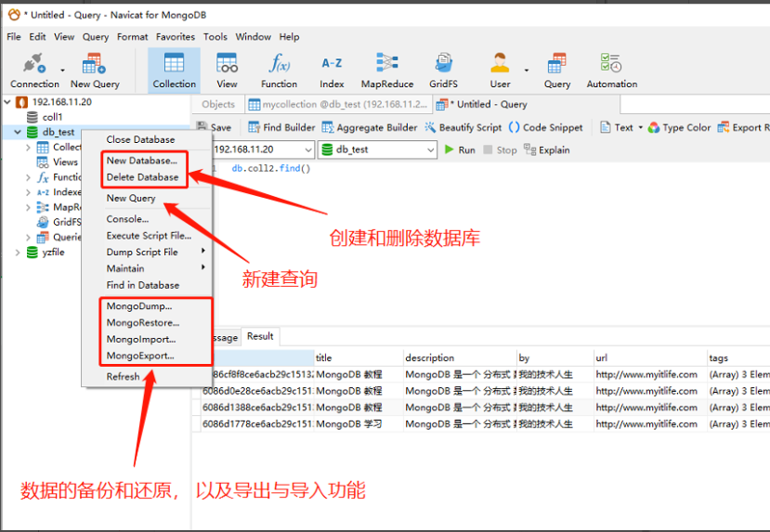This screenshot has height=532, width=770.
Task: Choose MongoExport... in context menu
Action: (140, 356)
